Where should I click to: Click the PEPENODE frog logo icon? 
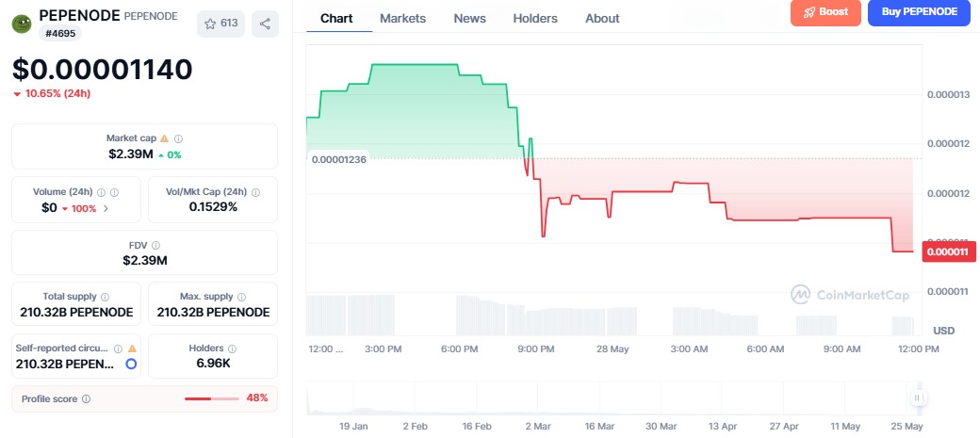(22, 24)
